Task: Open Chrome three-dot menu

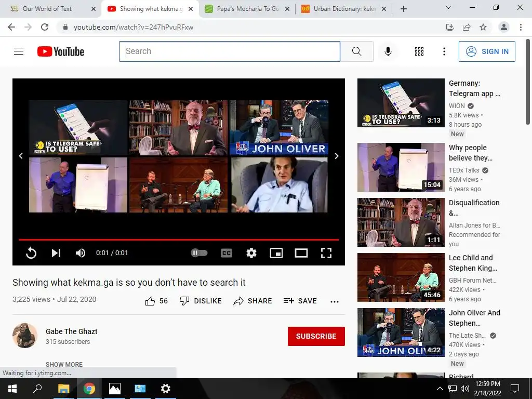Action: (x=521, y=27)
